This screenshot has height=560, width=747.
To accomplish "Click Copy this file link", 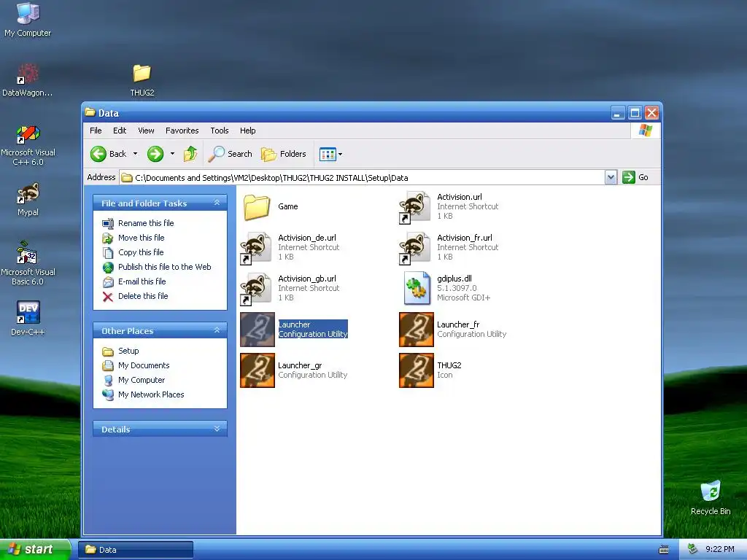I will point(141,252).
